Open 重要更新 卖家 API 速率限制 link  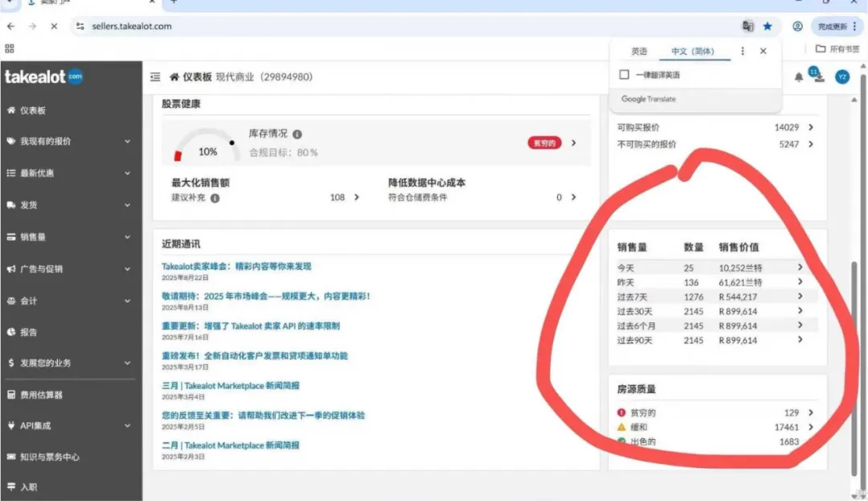coord(251,326)
